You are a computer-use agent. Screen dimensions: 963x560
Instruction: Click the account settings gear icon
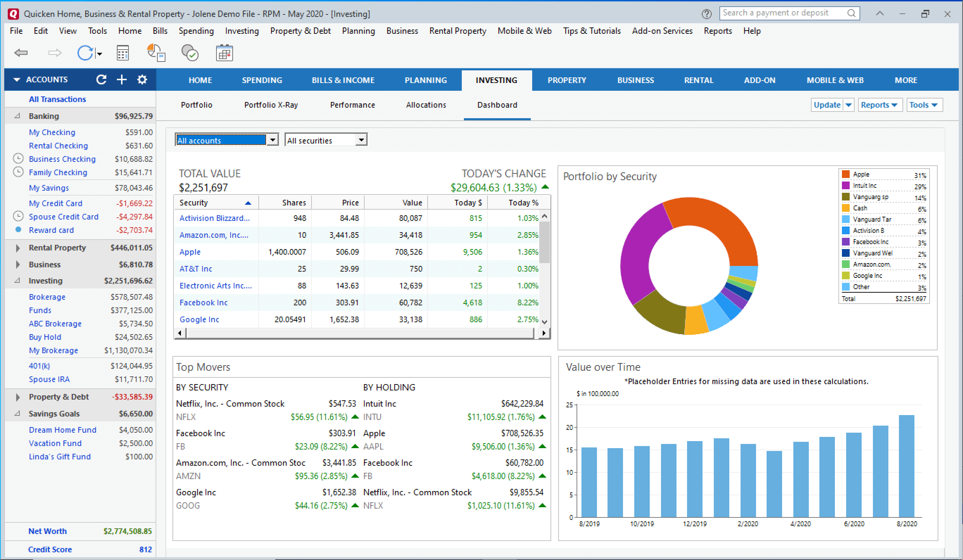pyautogui.click(x=143, y=79)
